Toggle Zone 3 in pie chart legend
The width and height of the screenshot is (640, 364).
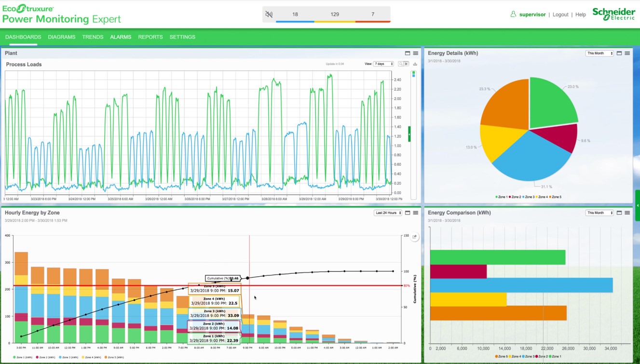[528, 197]
